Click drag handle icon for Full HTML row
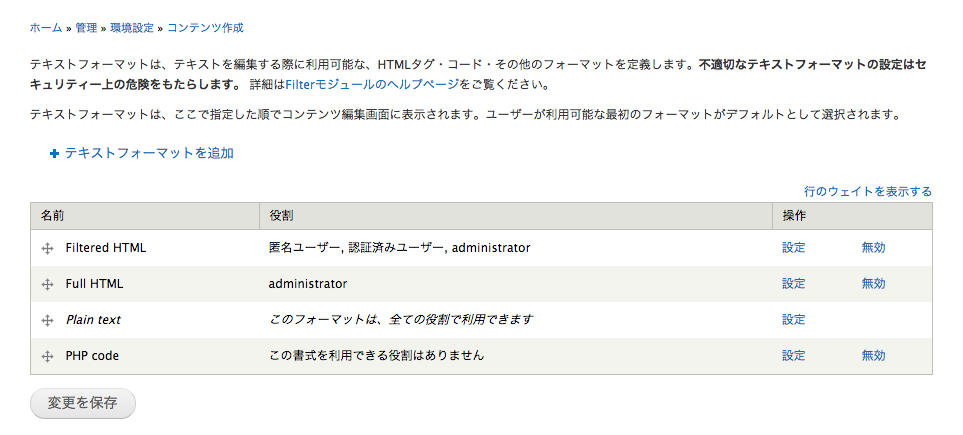 [x=47, y=284]
